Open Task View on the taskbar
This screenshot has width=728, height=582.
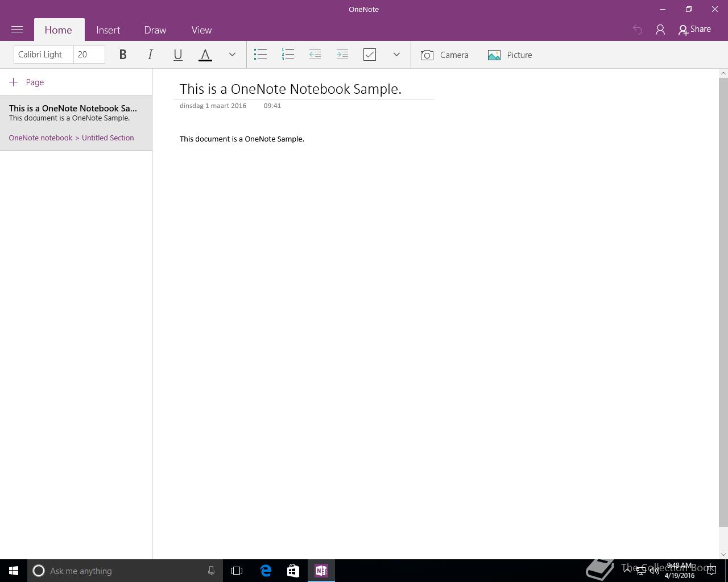point(237,571)
